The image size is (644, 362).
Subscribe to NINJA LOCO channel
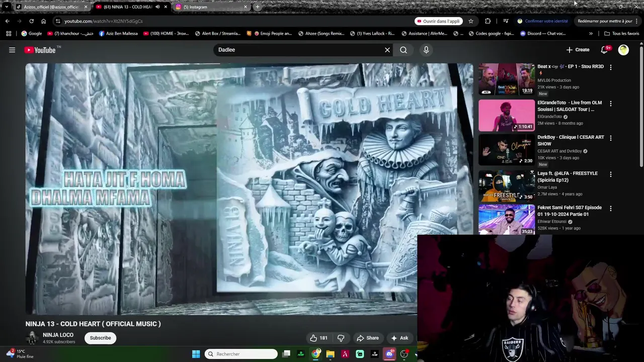tap(100, 338)
